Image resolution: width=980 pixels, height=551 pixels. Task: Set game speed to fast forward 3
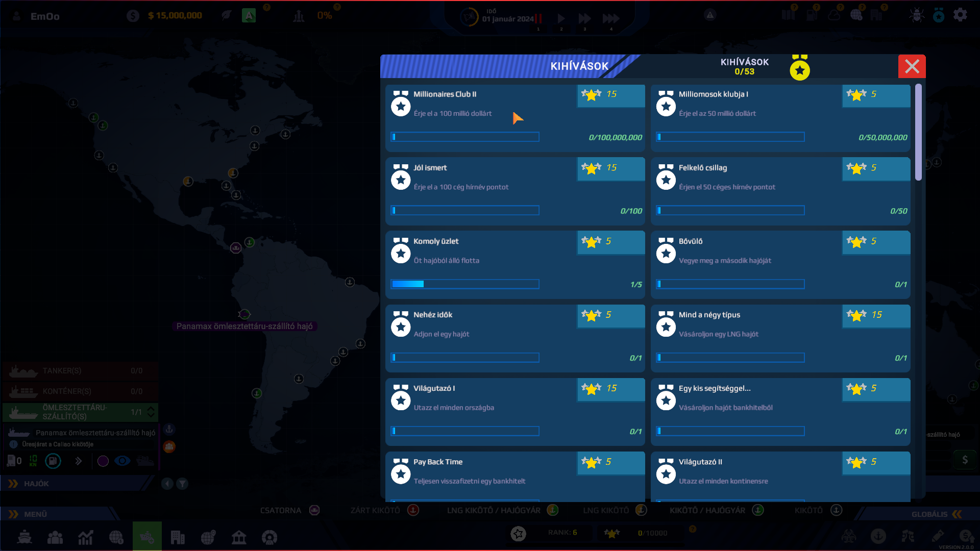coord(585,19)
